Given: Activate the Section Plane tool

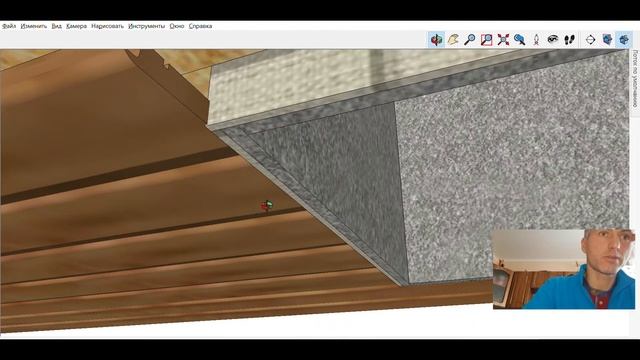Looking at the screenshot, I should tap(590, 40).
